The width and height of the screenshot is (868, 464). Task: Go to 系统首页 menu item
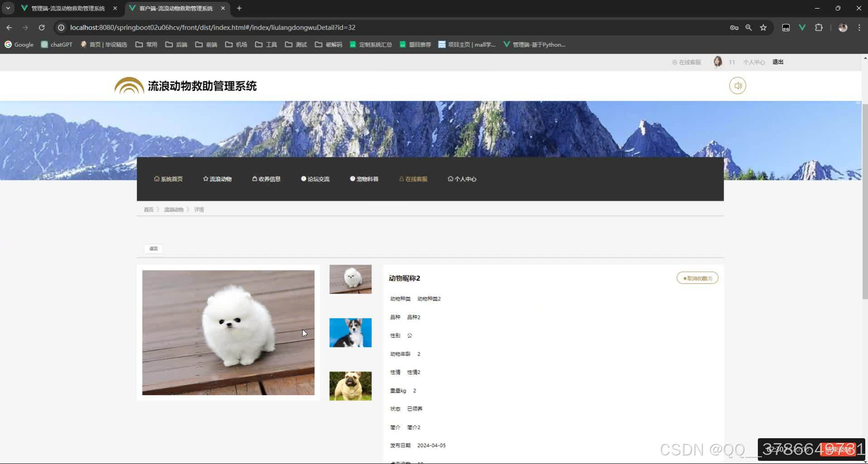coord(169,179)
